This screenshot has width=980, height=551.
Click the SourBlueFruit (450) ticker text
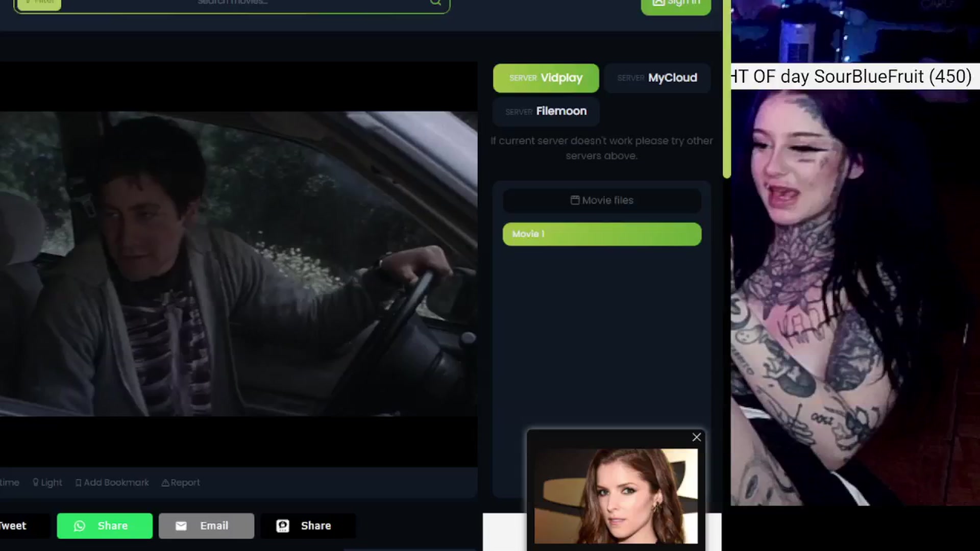[x=893, y=77]
